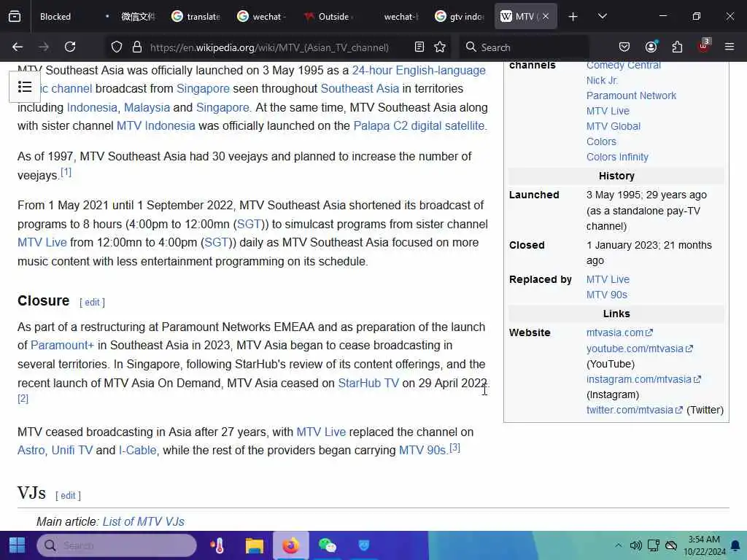Image resolution: width=747 pixels, height=560 pixels.
Task: Open thermometer app in taskbar
Action: tap(217, 545)
